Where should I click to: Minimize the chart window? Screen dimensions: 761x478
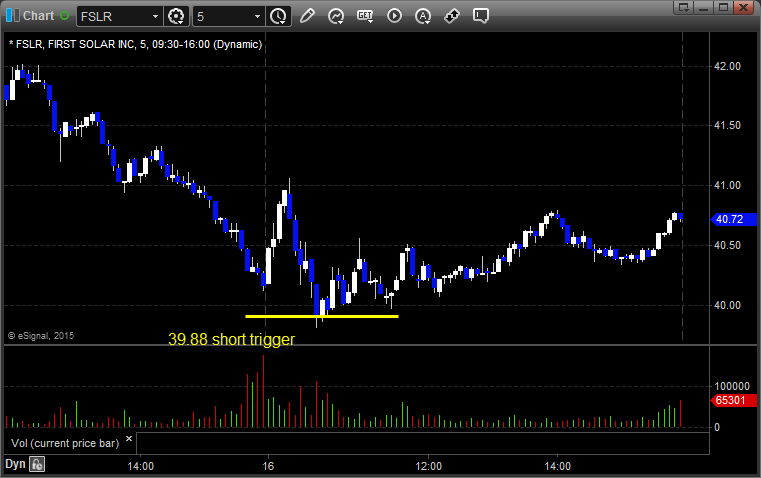pos(703,7)
